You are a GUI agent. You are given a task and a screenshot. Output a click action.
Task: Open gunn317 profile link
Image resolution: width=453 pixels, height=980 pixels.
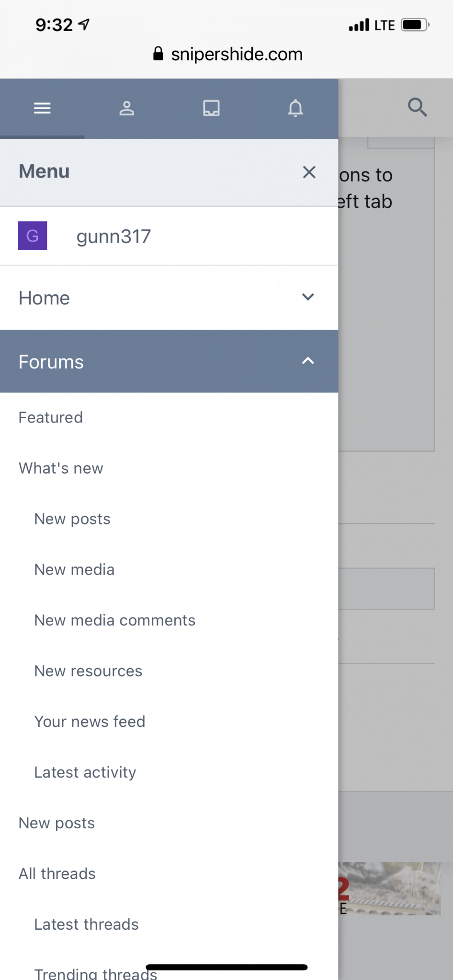point(113,236)
